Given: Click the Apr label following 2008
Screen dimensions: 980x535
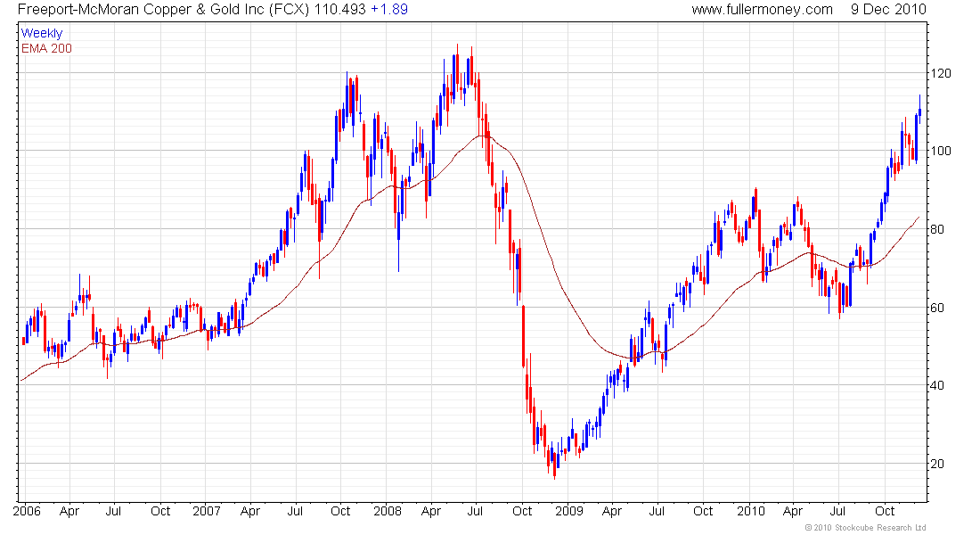Looking at the screenshot, I should tap(431, 511).
